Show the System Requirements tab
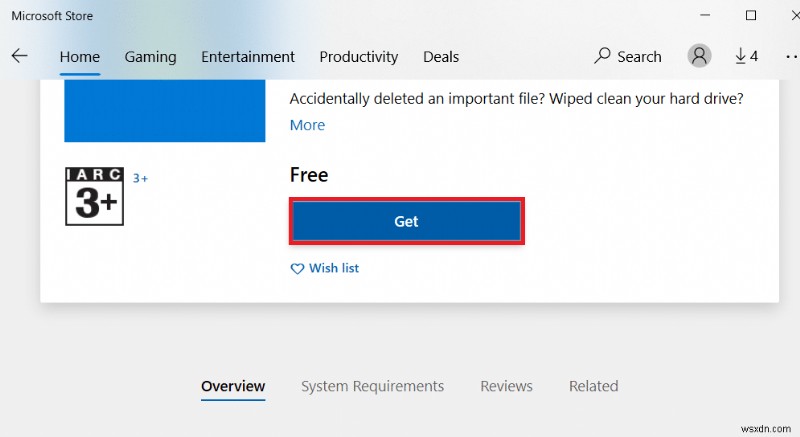Viewport: 800px width, 437px height. 372,386
